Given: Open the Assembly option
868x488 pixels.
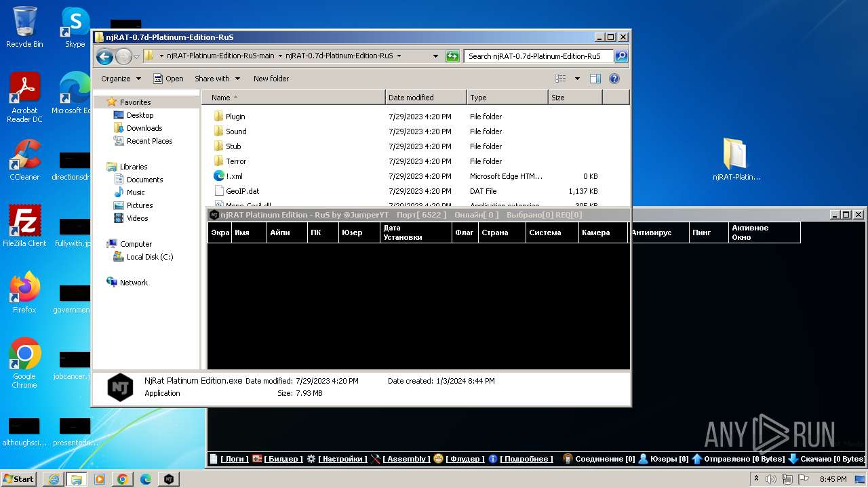Looking at the screenshot, I should (406, 459).
